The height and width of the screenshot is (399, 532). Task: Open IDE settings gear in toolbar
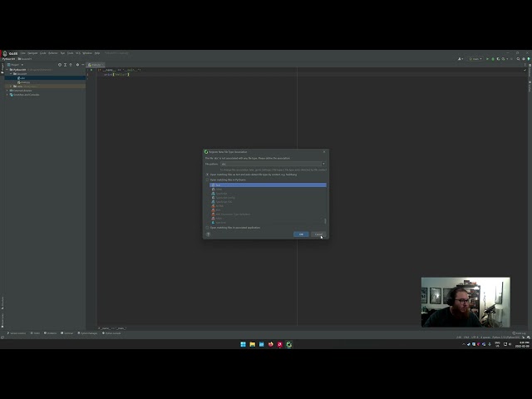[x=524, y=59]
